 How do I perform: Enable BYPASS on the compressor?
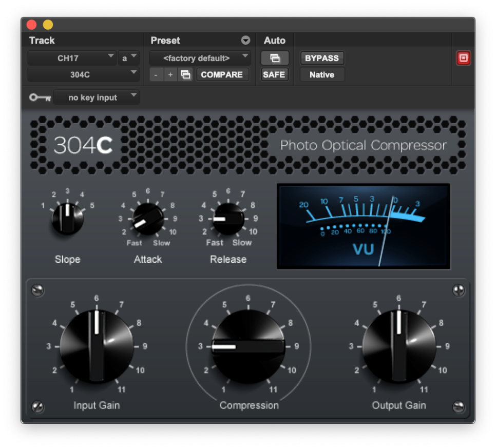(322, 58)
